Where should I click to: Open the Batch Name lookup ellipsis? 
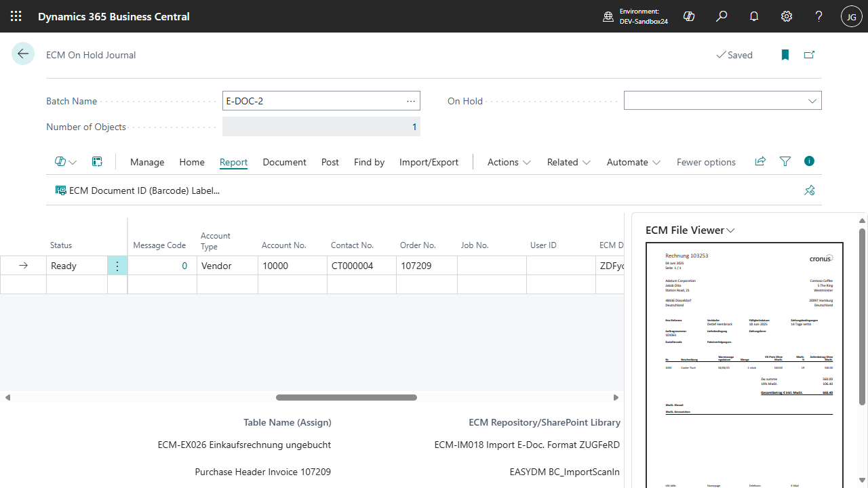point(411,101)
